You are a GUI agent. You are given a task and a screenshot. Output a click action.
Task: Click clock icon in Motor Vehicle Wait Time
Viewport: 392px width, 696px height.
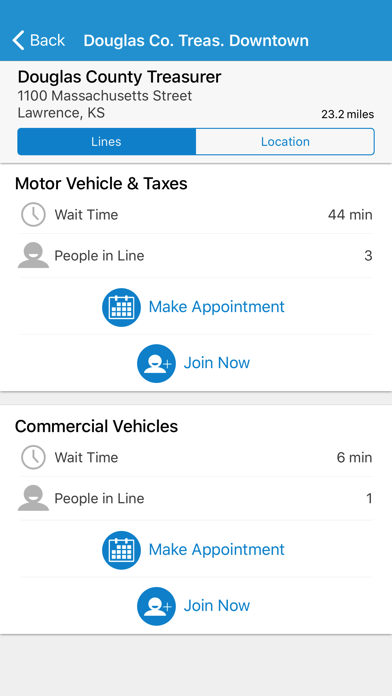[x=33, y=215]
